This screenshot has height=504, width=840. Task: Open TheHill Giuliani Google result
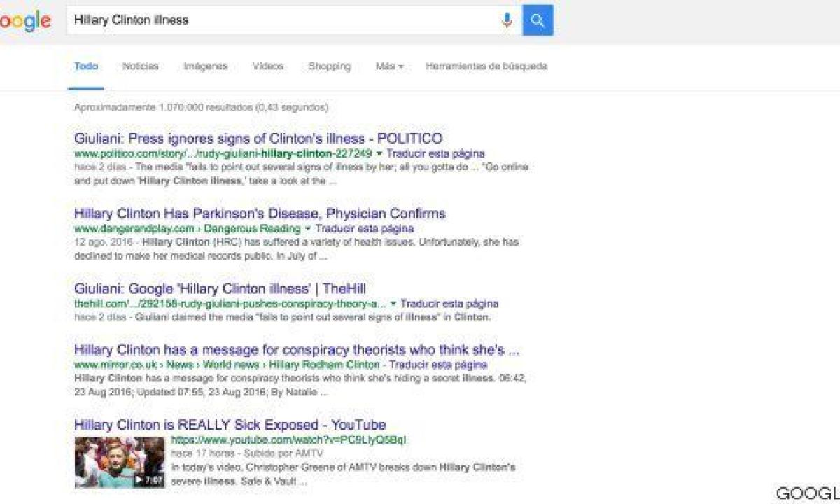220,289
